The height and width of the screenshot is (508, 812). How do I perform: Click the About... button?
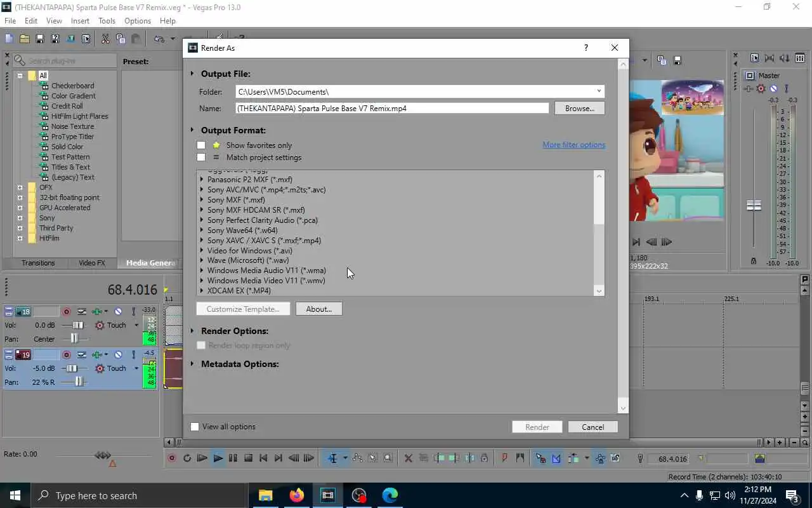tap(318, 309)
